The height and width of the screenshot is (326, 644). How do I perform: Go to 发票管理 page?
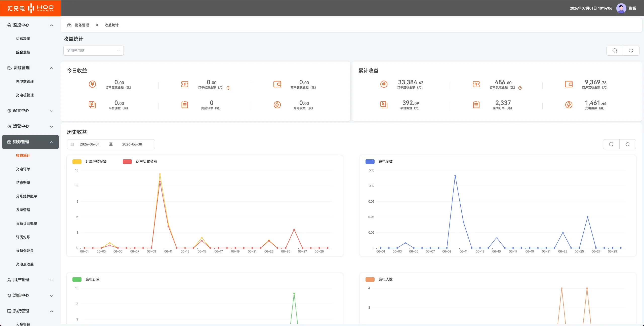coord(23,210)
